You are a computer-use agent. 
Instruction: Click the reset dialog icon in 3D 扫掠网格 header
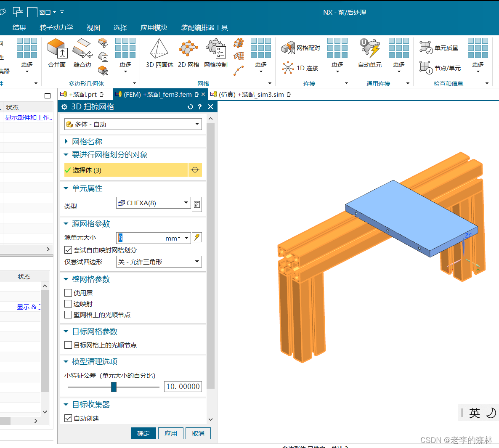pos(190,107)
